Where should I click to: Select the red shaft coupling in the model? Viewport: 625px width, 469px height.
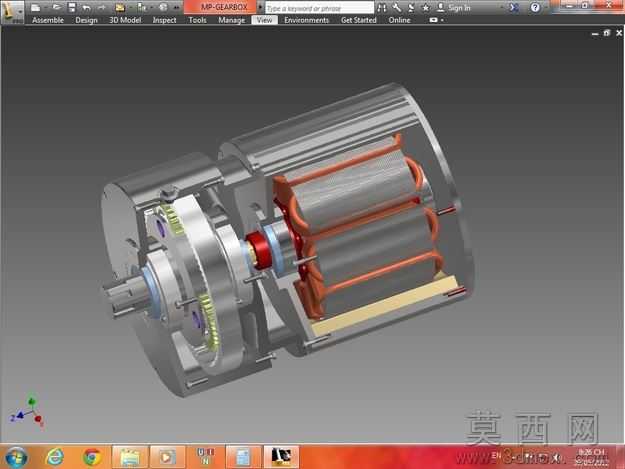pyautogui.click(x=258, y=252)
